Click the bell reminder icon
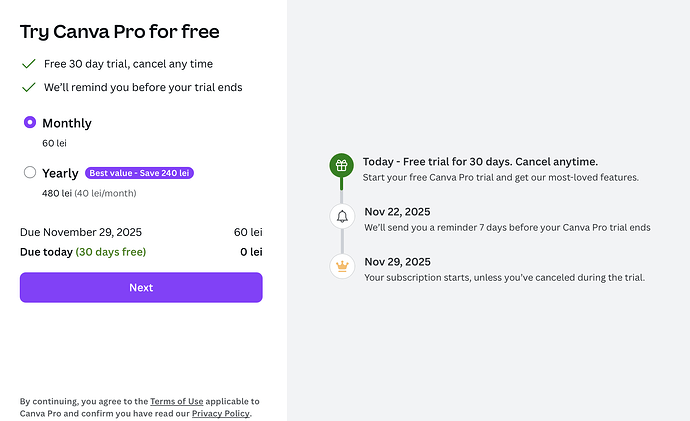 pos(342,216)
